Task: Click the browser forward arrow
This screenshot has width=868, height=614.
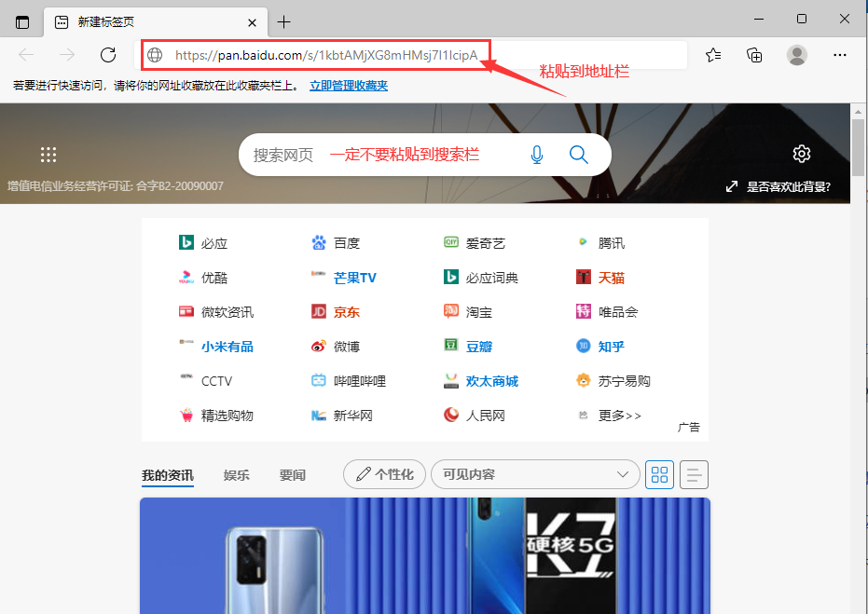Action: coord(67,55)
